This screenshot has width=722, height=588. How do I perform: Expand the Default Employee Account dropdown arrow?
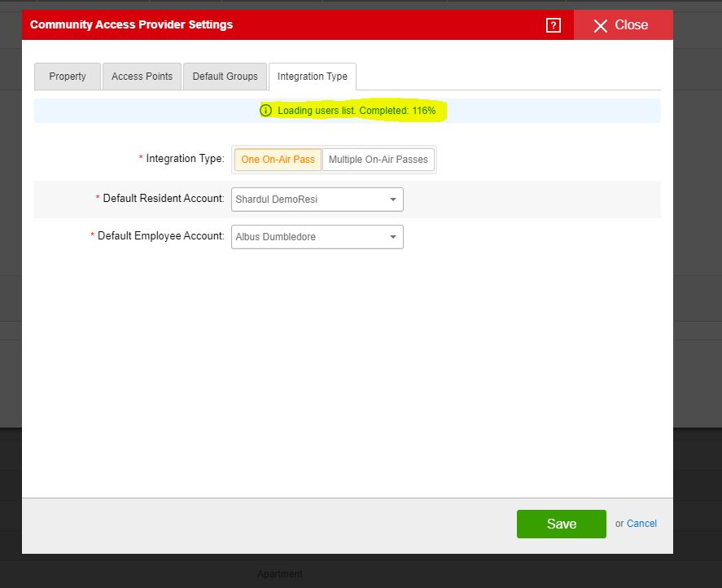pyautogui.click(x=393, y=237)
